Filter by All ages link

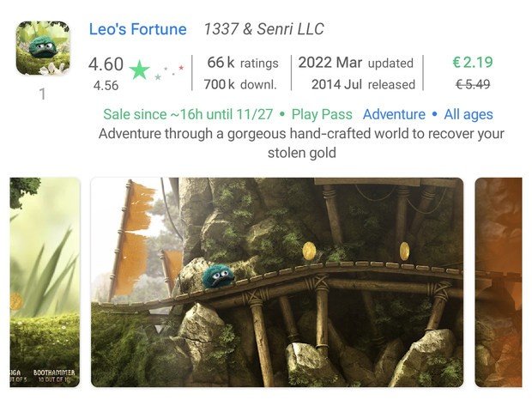coord(469,114)
